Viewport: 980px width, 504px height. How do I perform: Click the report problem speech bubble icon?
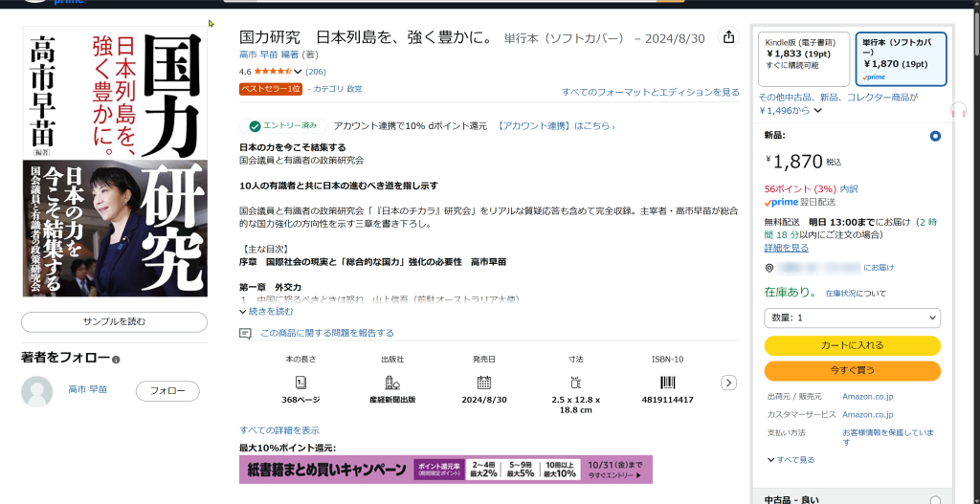(x=246, y=333)
